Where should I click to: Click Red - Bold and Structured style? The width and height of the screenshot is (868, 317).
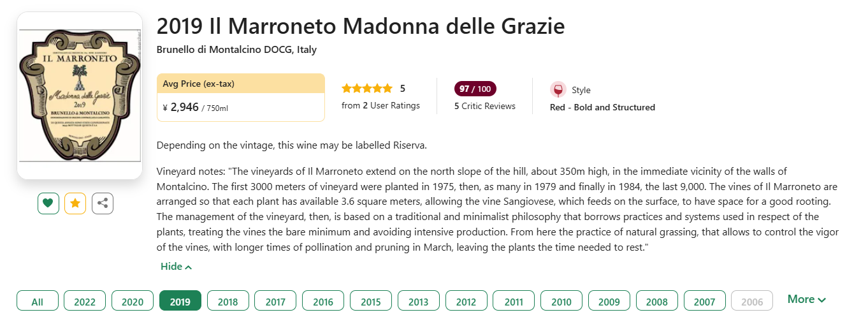[602, 107]
